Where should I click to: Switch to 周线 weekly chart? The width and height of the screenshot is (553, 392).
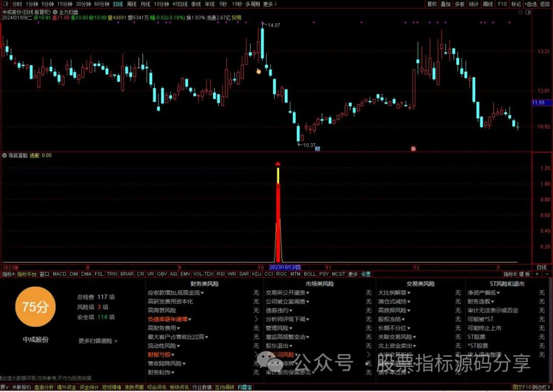(132, 4)
